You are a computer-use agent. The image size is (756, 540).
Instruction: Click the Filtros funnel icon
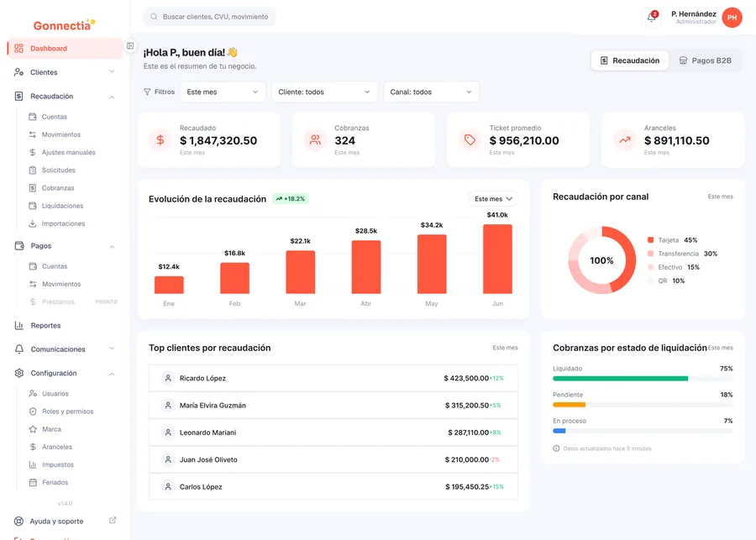tap(147, 92)
